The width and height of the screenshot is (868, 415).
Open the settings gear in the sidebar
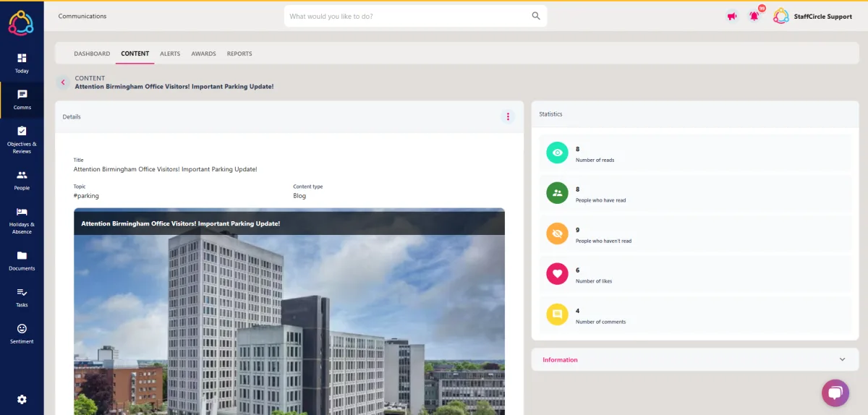pos(22,399)
